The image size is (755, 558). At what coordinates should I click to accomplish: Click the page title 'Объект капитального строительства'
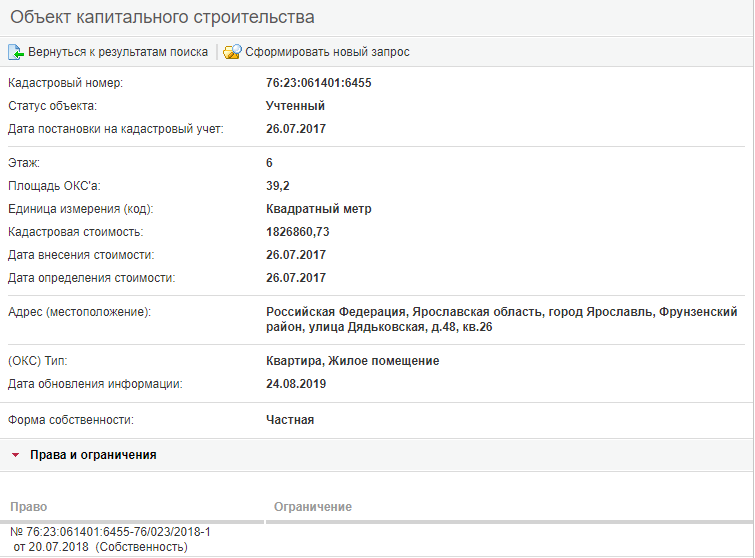click(162, 18)
